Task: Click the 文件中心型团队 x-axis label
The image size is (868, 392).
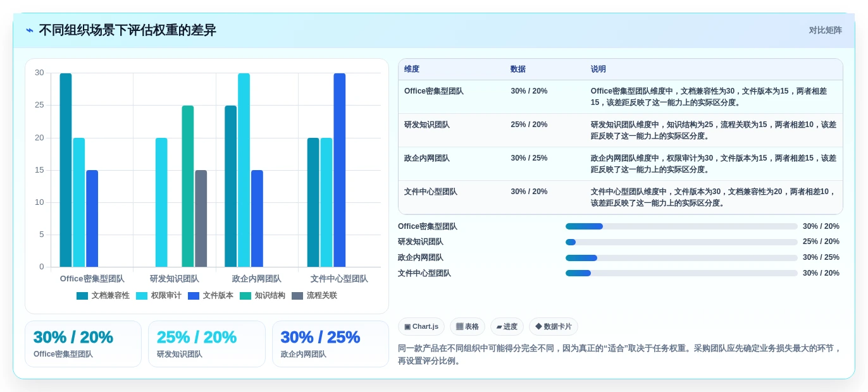Action: click(x=339, y=279)
